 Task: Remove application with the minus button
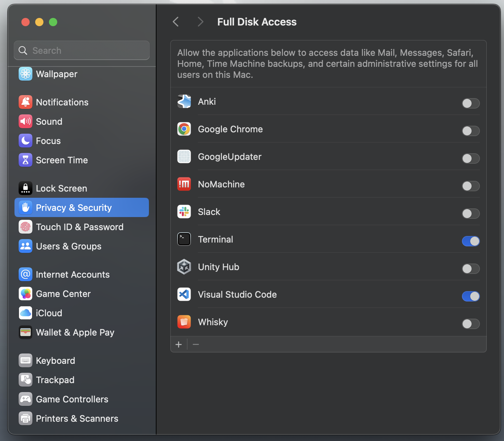[196, 345]
